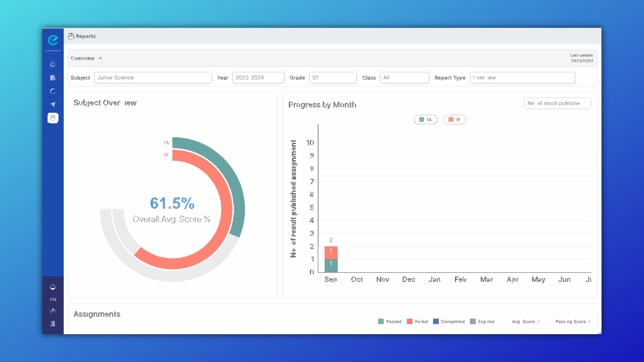Toggle the 1A class legend filter
This screenshot has height=362, width=644.
pos(426,119)
